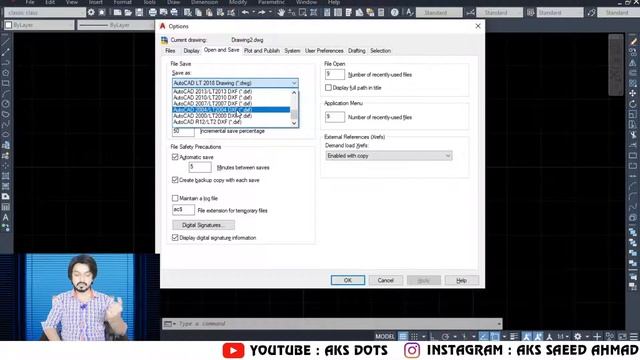640x360 pixels.
Task: Click Minutes between saves input field
Action: 200,167
